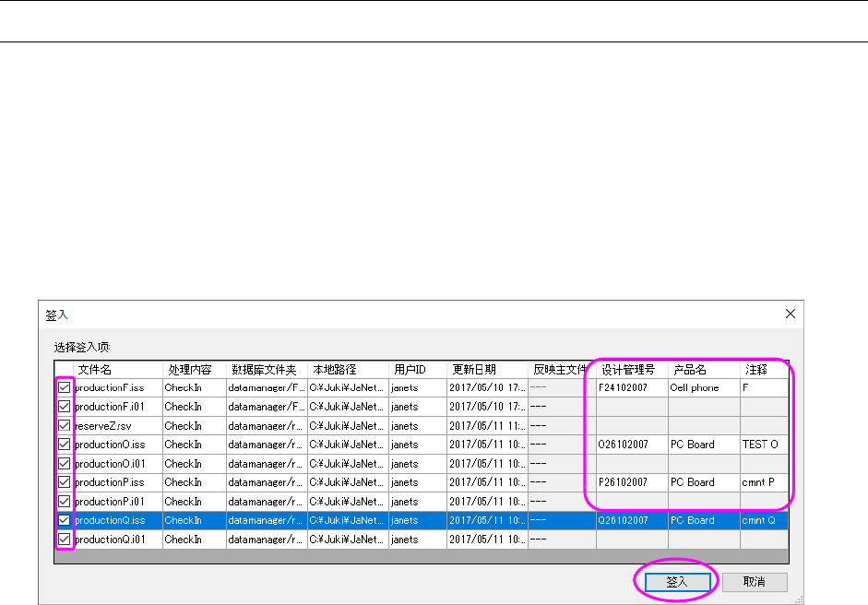Uncheck the highlighted productionQ.iss checkbox

pyautogui.click(x=64, y=520)
